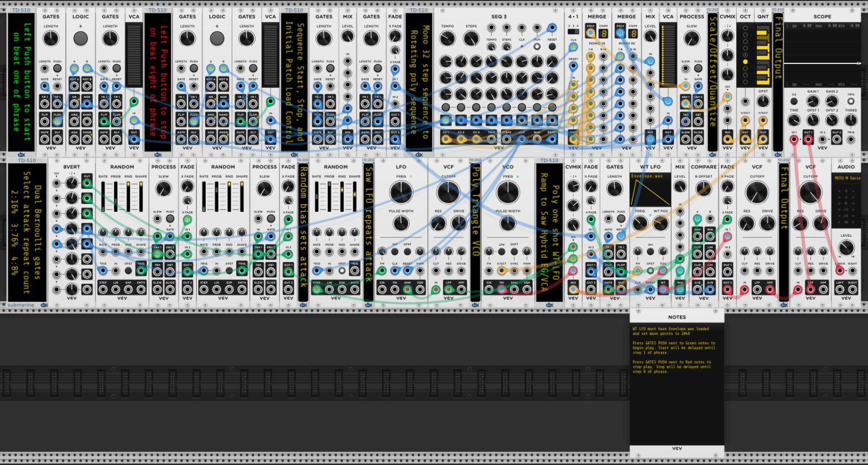
Task: Click the WT POS knob on WT LFO
Action: pyautogui.click(x=661, y=224)
